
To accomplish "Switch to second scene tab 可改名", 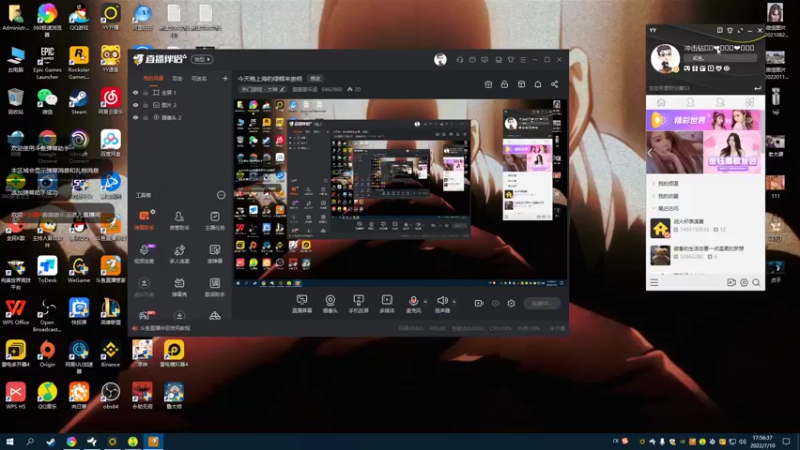I will pyautogui.click(x=199, y=79).
